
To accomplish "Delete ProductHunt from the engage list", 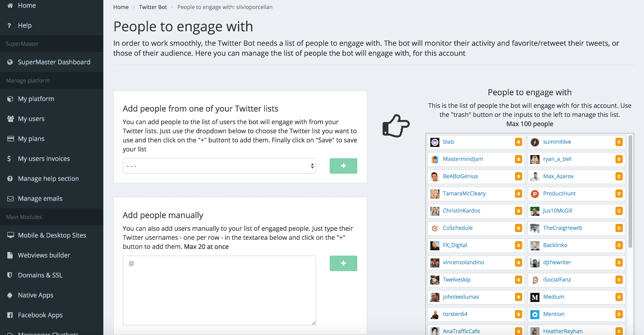I will pyautogui.click(x=619, y=194).
